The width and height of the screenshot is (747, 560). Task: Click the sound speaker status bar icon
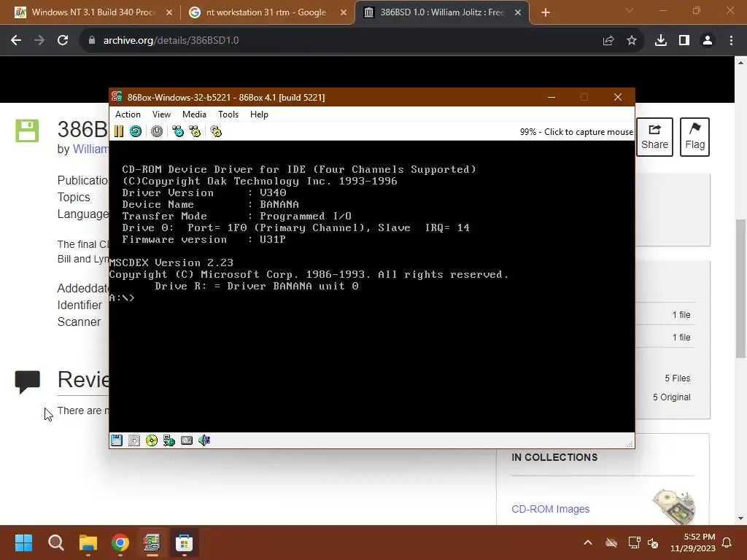coord(204,440)
